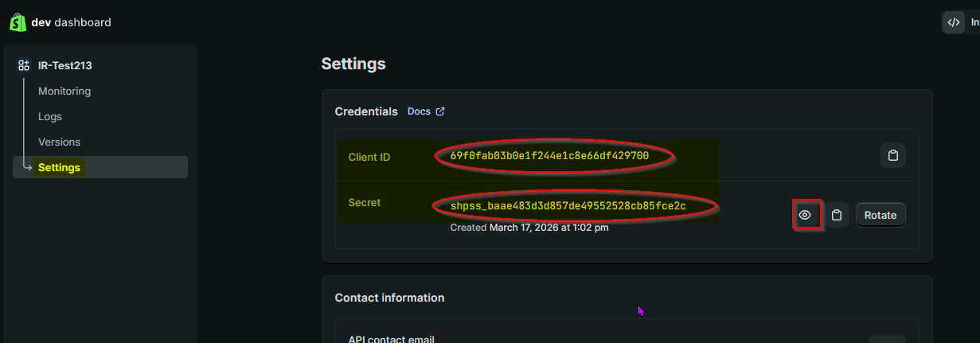The height and width of the screenshot is (343, 980).
Task: Copy the Secret with clipboard icon
Action: [836, 215]
